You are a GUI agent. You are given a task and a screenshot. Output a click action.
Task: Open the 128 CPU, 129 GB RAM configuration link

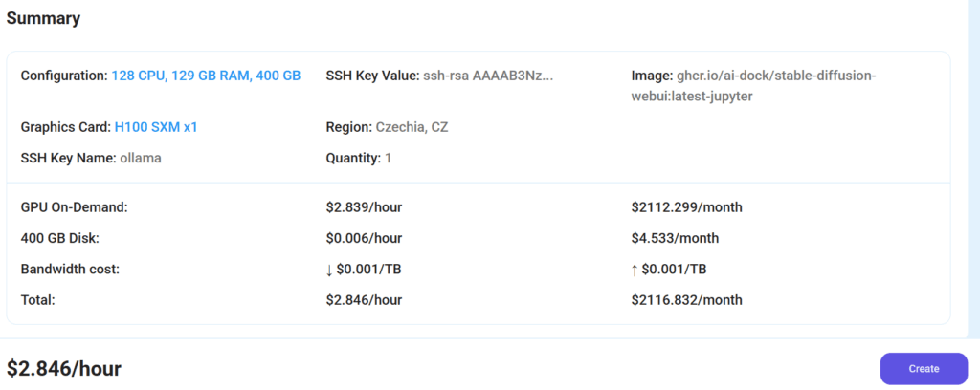point(207,76)
